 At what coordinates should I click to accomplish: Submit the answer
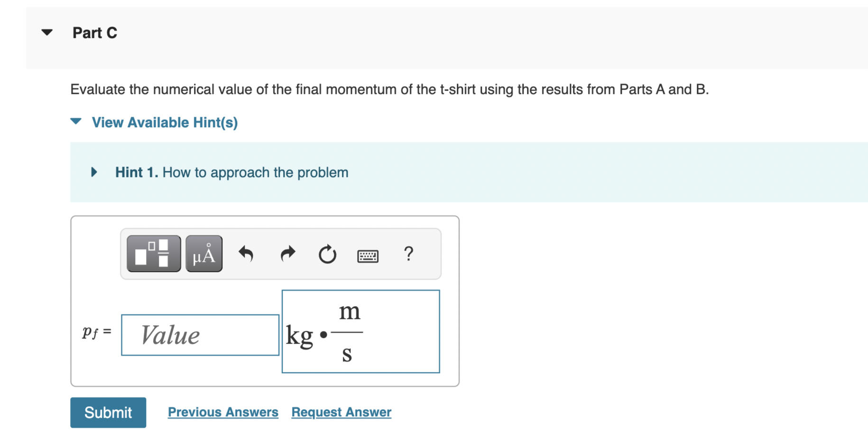tap(108, 413)
